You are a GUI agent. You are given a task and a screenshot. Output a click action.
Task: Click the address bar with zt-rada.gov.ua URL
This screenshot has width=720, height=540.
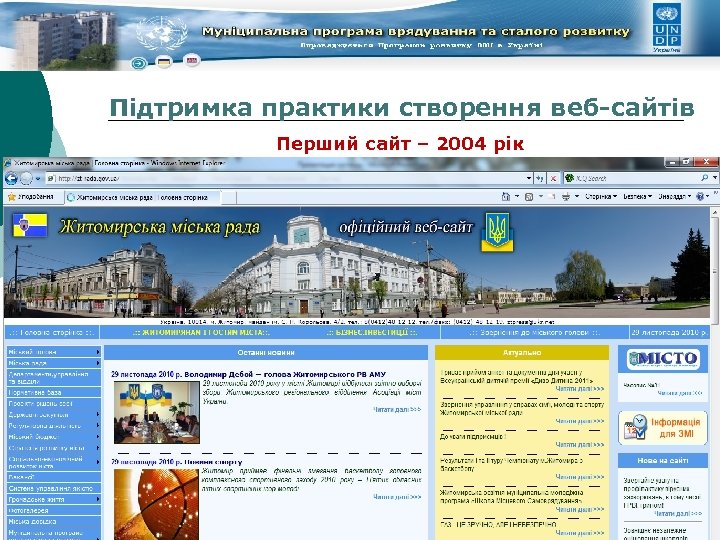click(285, 178)
